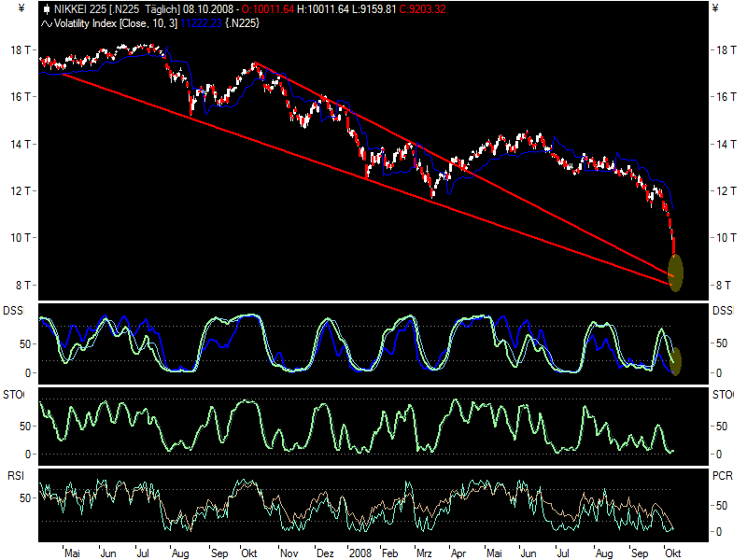
Task: Select the NIKKEI 225 [.N225 Täglich] title text
Action: (x=118, y=9)
